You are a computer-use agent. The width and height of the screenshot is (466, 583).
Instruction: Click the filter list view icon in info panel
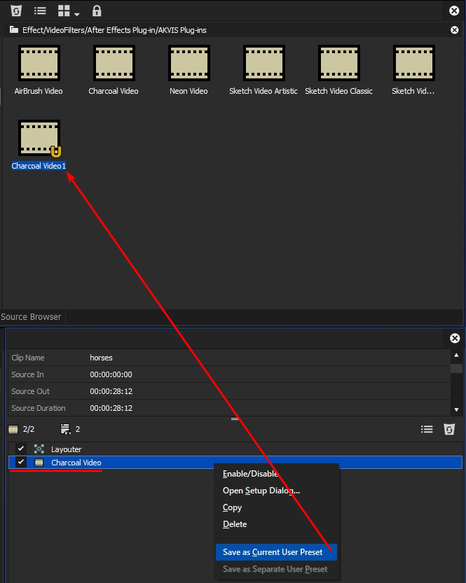point(427,429)
